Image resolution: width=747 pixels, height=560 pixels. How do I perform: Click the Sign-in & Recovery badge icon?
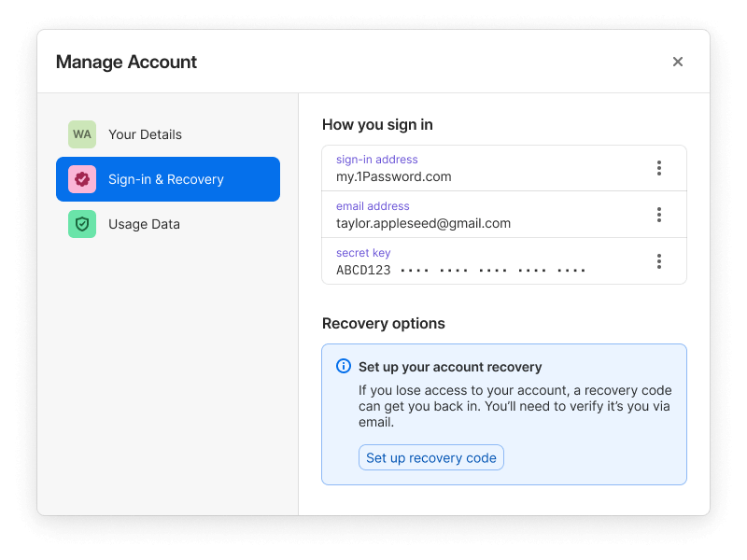[82, 179]
